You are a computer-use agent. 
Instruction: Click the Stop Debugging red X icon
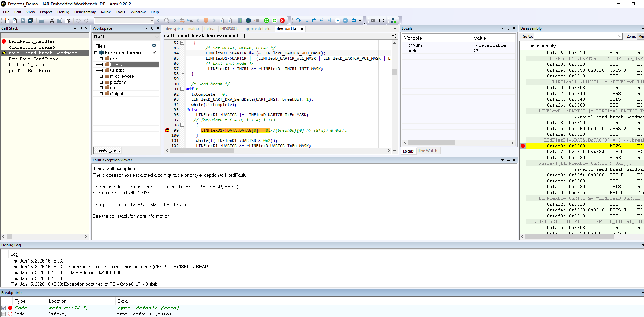(x=282, y=21)
